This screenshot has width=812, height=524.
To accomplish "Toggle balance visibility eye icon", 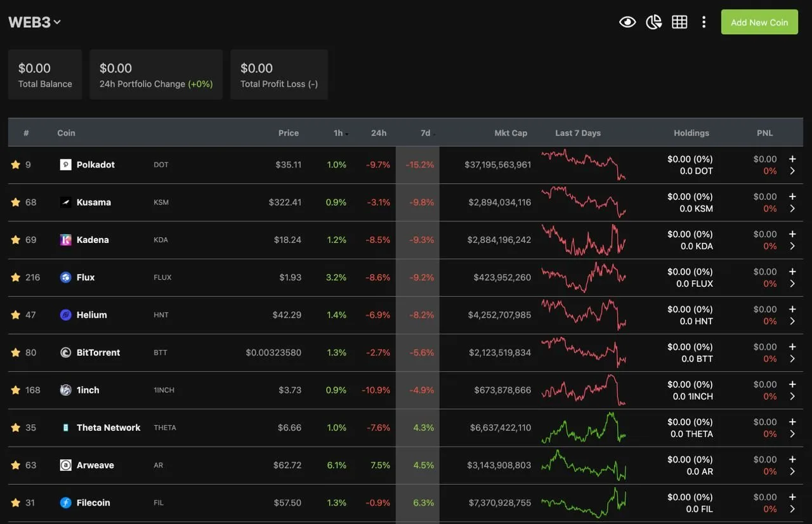I will pyautogui.click(x=627, y=22).
